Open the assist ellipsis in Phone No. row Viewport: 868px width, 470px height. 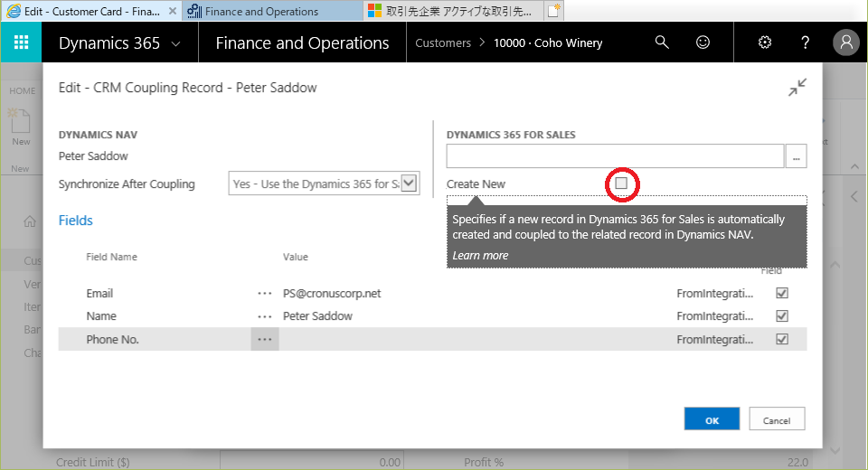[x=265, y=339]
